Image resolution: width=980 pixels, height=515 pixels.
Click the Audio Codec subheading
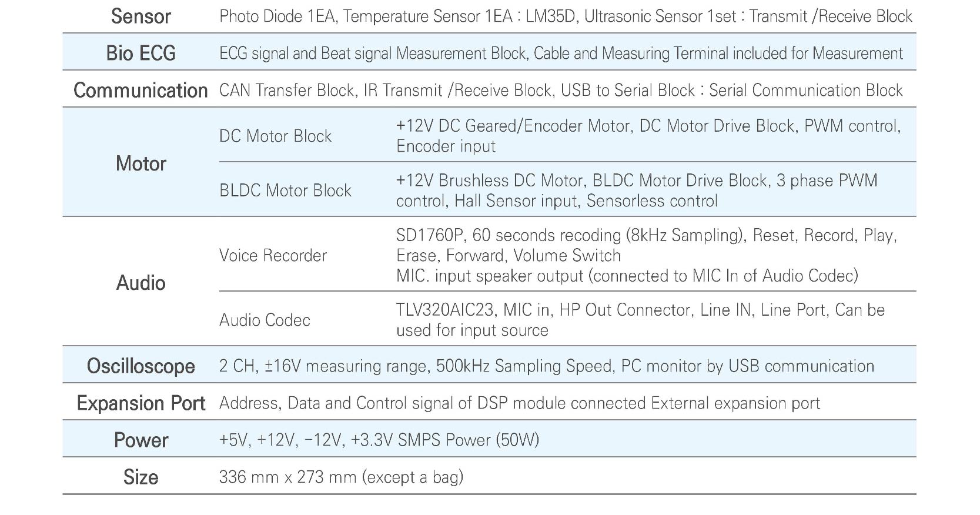(x=265, y=320)
